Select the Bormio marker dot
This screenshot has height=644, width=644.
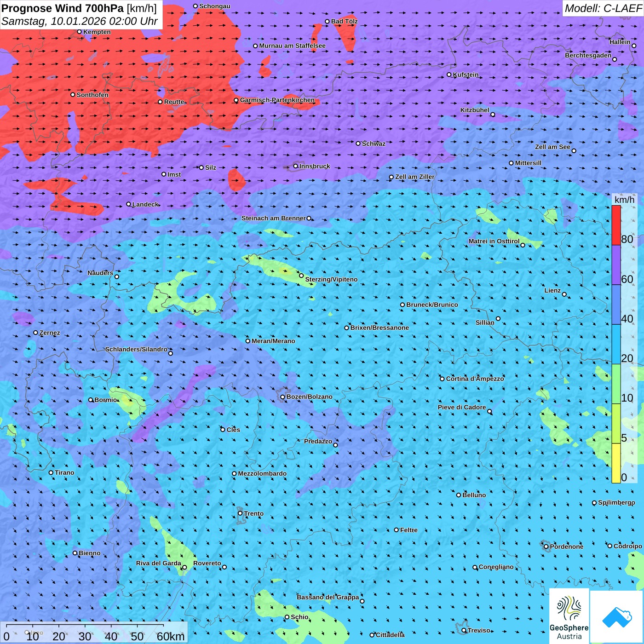tap(91, 400)
